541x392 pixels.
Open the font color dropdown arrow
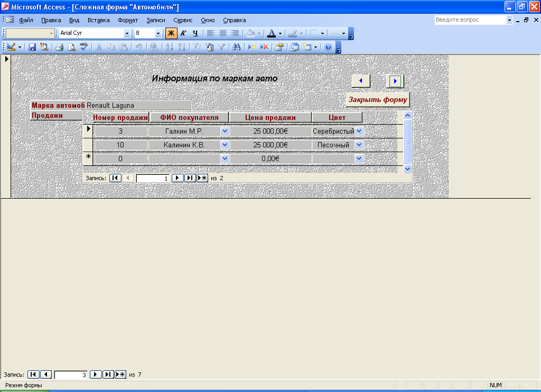point(280,33)
